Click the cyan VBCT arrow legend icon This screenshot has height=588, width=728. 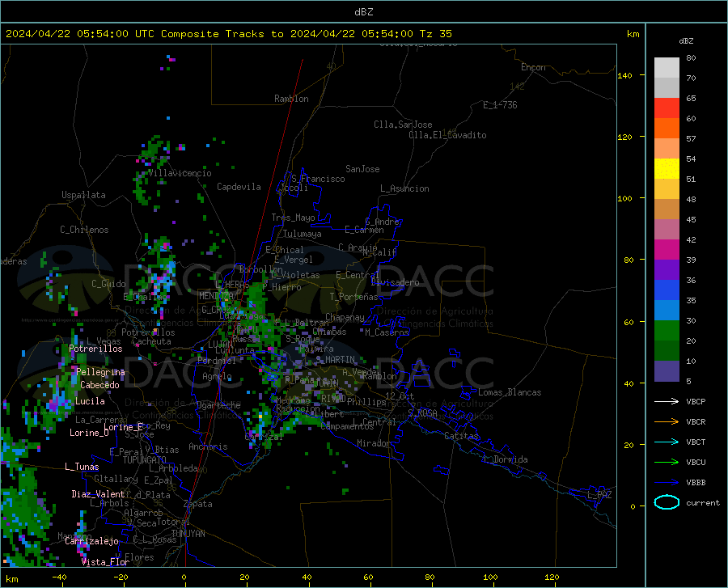click(667, 442)
